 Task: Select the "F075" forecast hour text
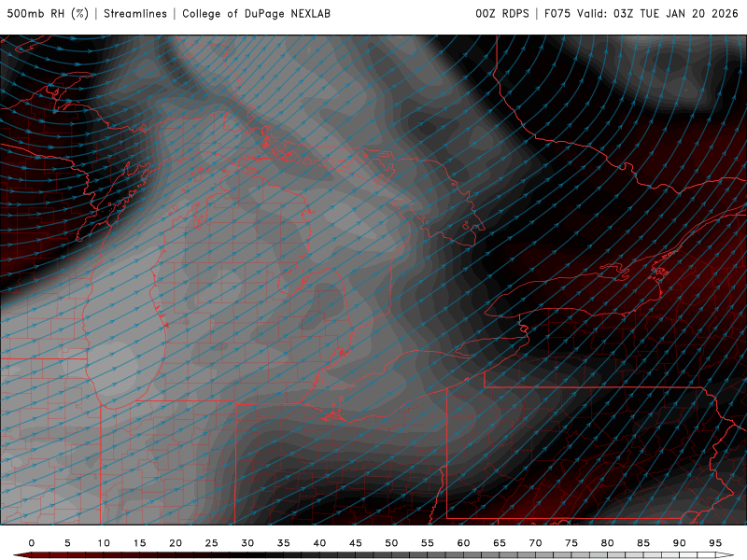[557, 13]
